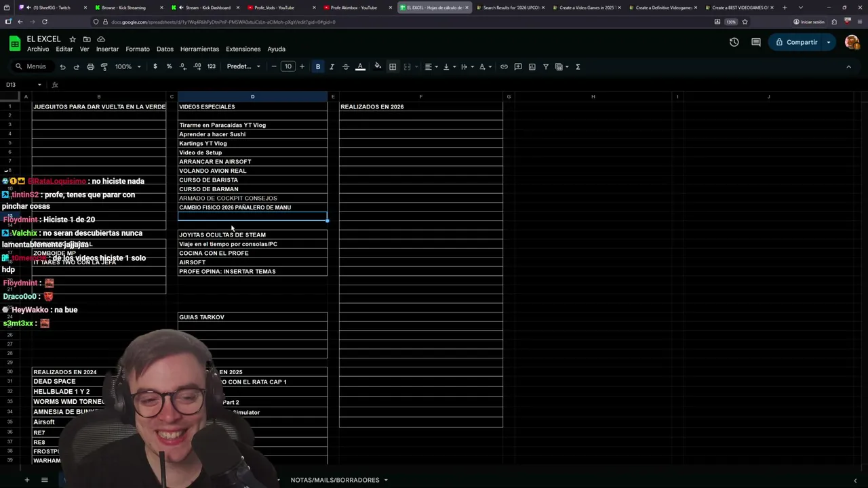
Task: Select the REALIZADOS EN 2026 header cell
Action: tap(420, 106)
